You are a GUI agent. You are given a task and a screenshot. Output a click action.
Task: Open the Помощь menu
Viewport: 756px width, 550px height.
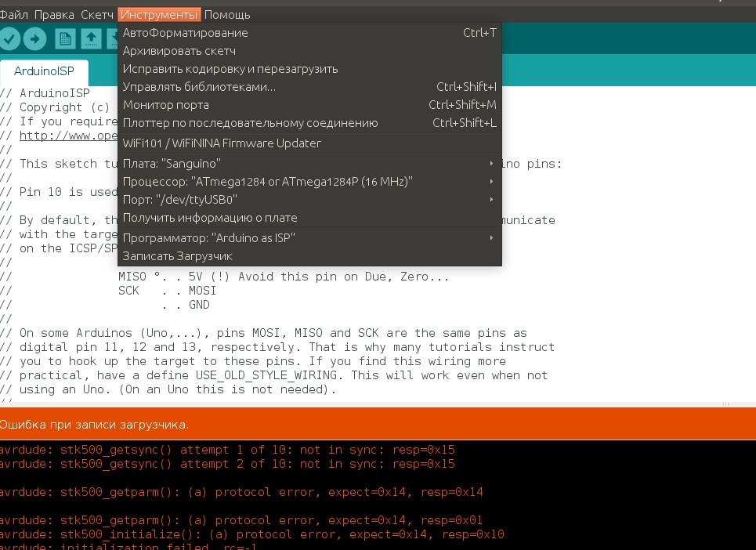click(227, 15)
